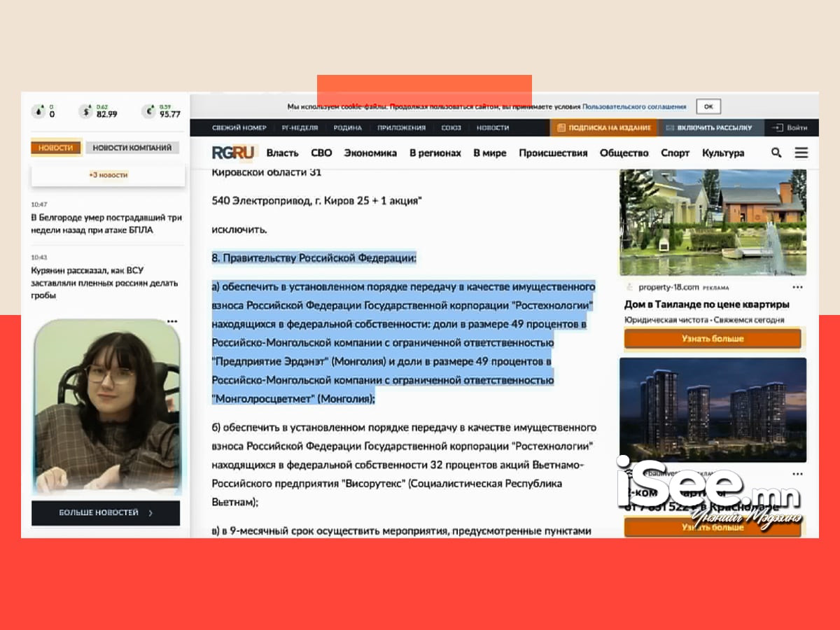This screenshot has width=840, height=630.
Task: Open Общество section
Action: (x=624, y=153)
